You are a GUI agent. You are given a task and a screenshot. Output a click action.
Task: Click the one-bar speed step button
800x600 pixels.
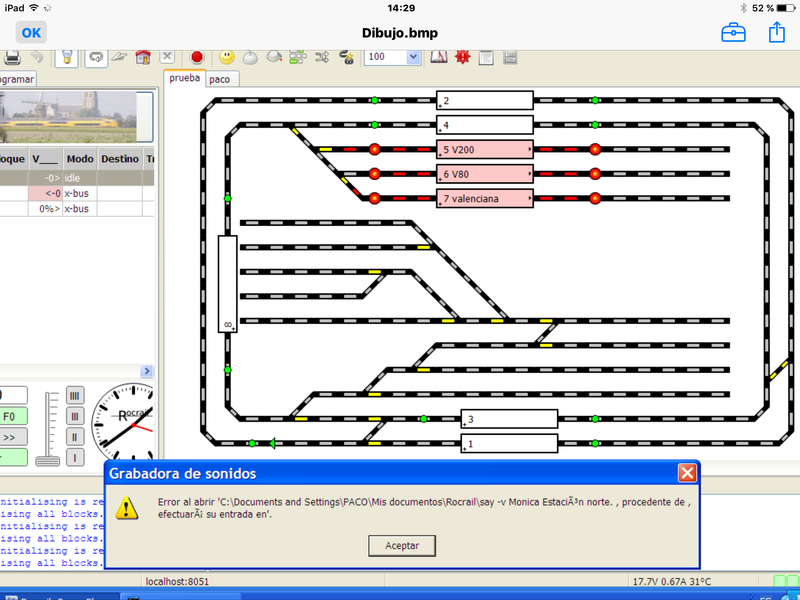(75, 458)
